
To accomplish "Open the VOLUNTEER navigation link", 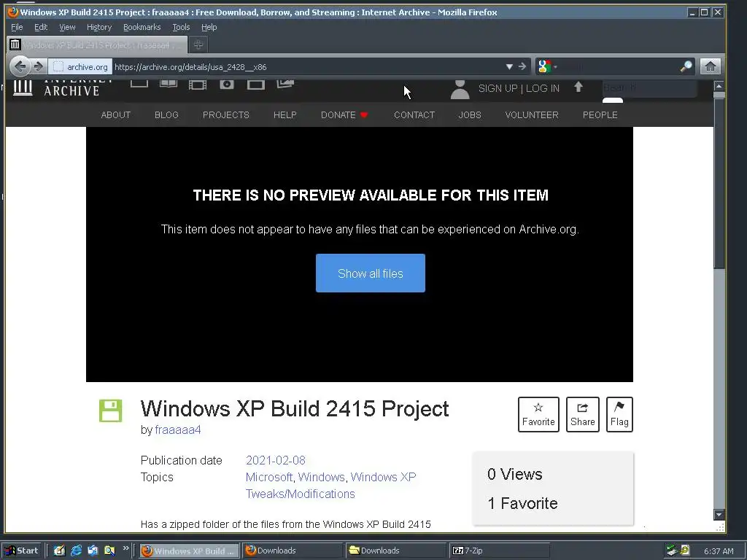I will pyautogui.click(x=532, y=114).
